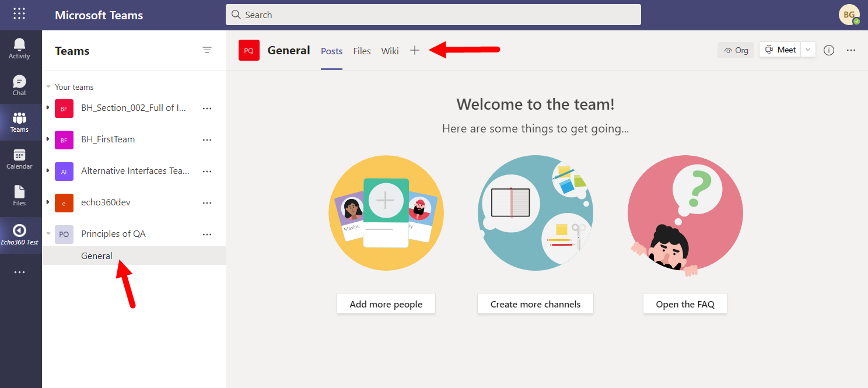Expand the echo360dev team
Image resolution: width=868 pixels, height=388 pixels.
point(48,202)
